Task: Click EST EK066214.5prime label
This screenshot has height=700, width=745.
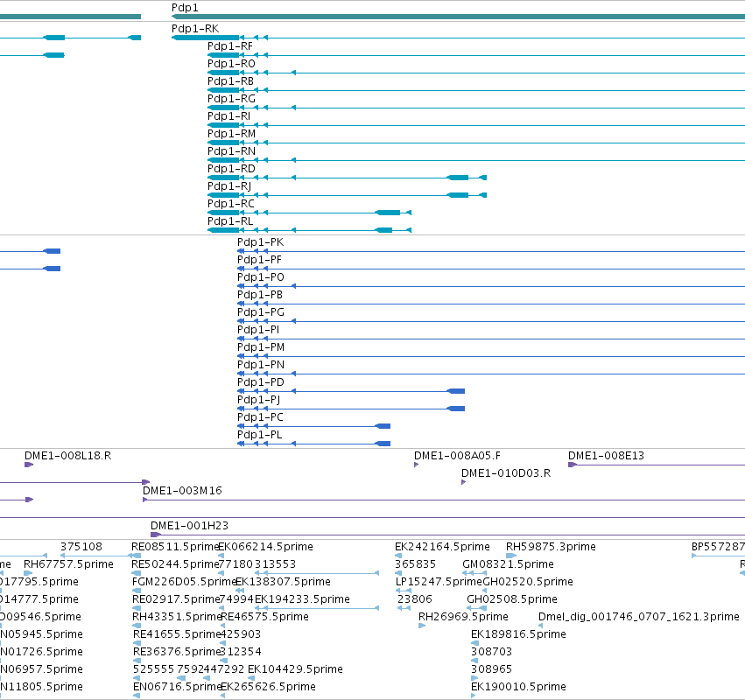Action: pos(265,547)
